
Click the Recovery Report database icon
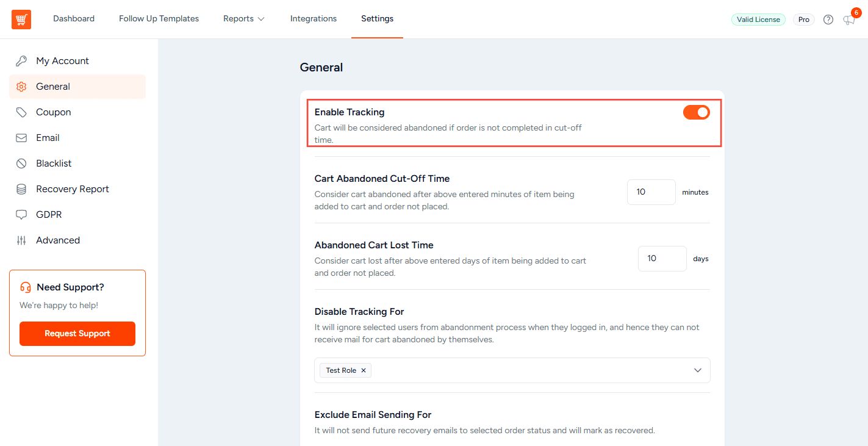point(21,189)
